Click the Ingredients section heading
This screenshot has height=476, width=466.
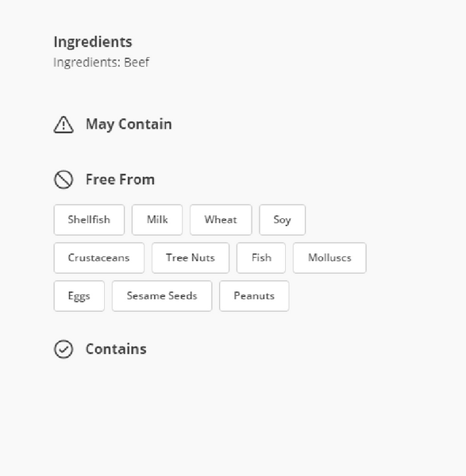click(x=93, y=42)
